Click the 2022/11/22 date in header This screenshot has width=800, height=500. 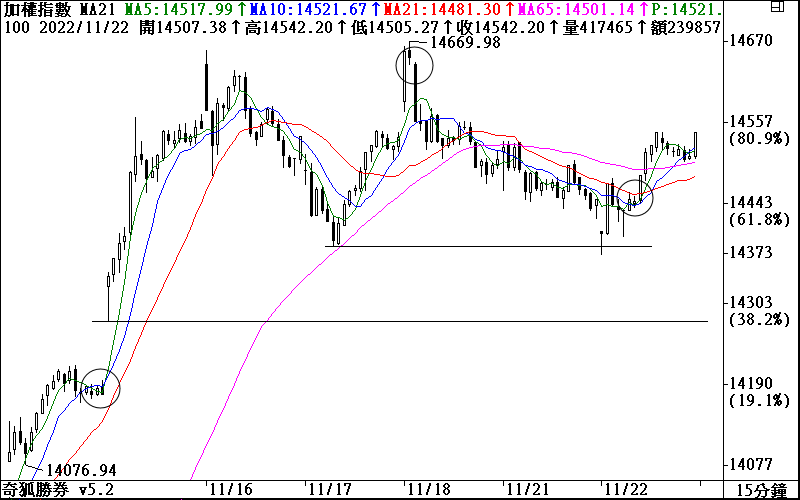[x=83, y=28]
